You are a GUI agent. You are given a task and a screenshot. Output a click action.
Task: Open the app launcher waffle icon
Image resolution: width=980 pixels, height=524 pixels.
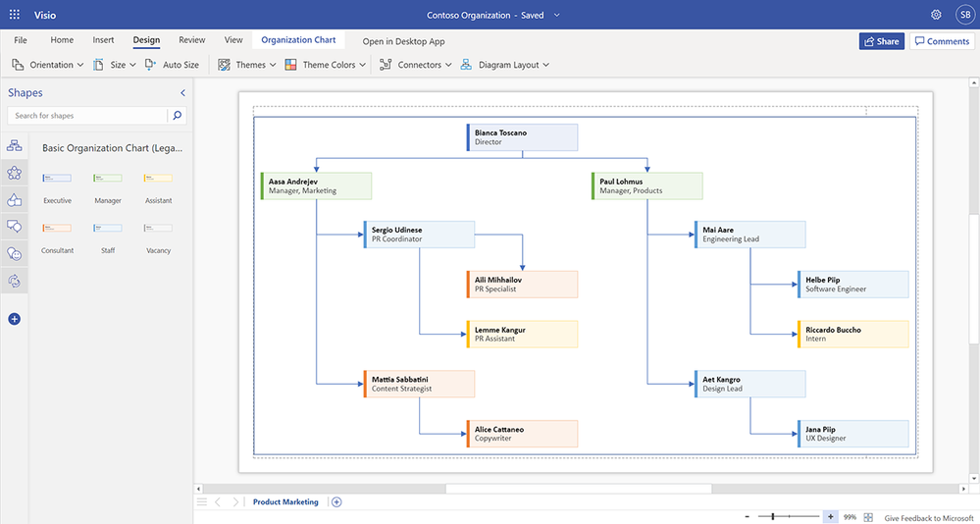pos(15,15)
